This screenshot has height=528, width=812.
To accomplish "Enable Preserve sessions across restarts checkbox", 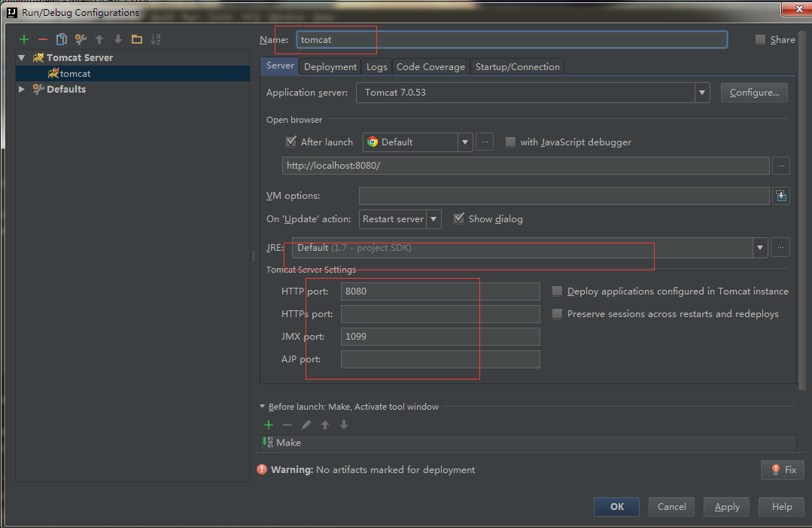I will 557,313.
